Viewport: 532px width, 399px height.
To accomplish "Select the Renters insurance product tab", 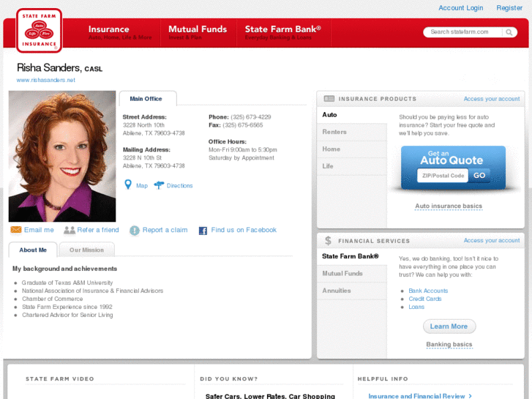I will coord(352,132).
